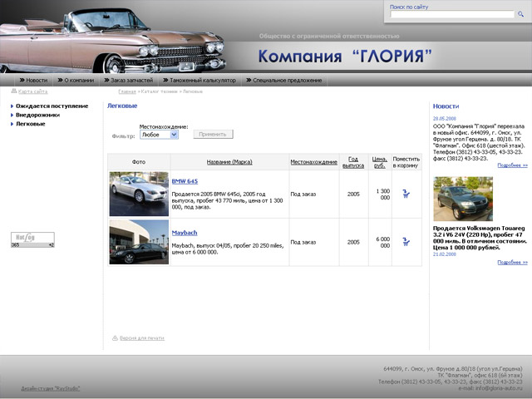This screenshot has width=532, height=399.
Task: Select Внедорожники category in sidebar
Action: (x=37, y=115)
